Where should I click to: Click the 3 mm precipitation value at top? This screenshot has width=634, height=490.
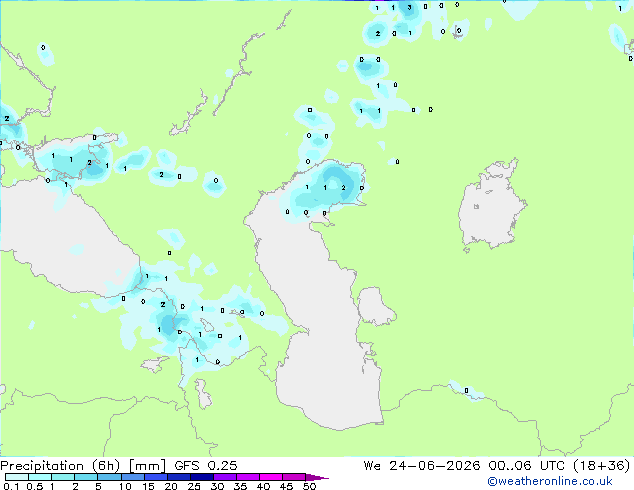point(409,7)
